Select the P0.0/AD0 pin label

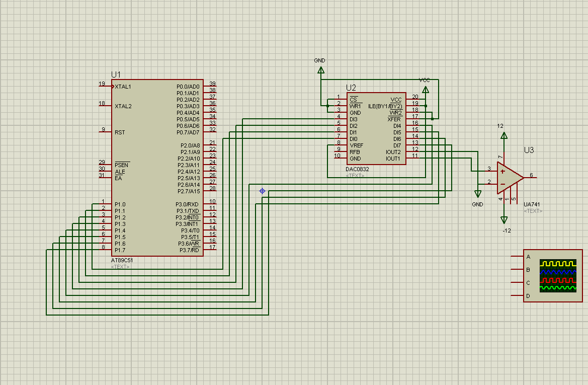point(188,87)
